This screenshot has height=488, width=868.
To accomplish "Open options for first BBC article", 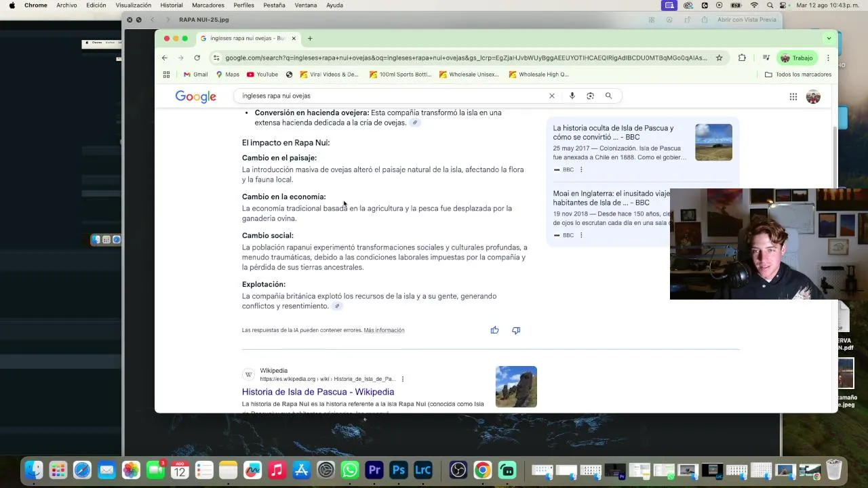I will (x=581, y=169).
